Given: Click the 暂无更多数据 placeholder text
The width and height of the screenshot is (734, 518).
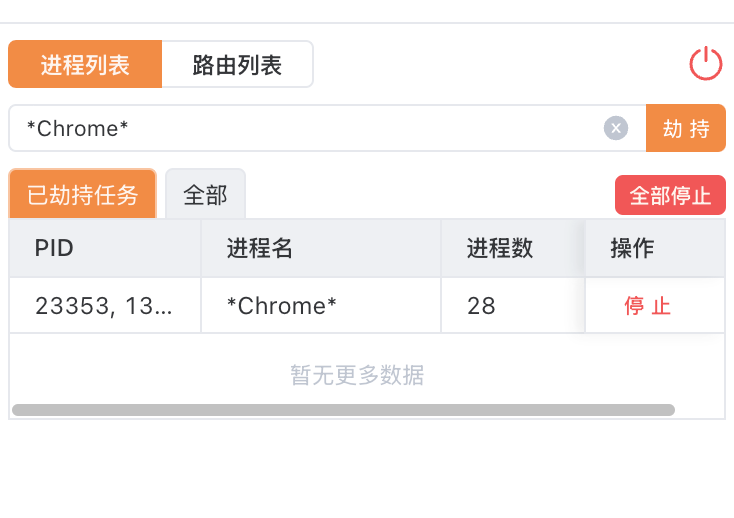Looking at the screenshot, I should 357,375.
